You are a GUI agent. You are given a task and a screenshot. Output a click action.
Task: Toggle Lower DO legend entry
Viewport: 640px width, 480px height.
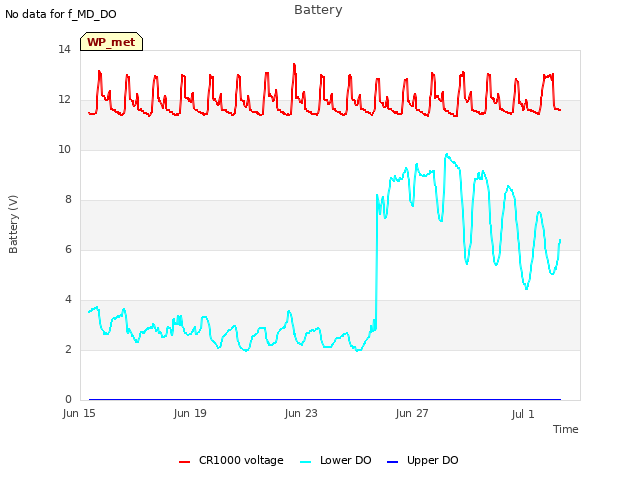[336, 460]
